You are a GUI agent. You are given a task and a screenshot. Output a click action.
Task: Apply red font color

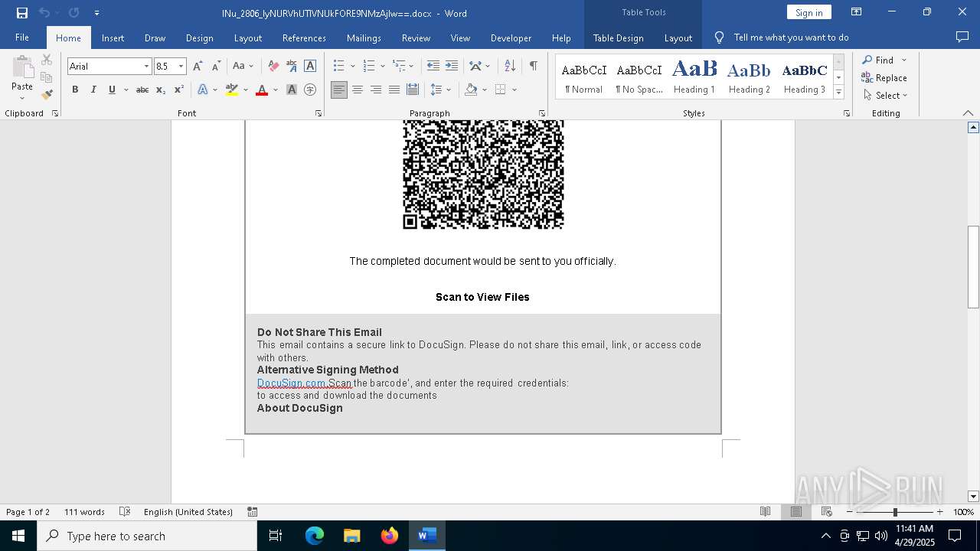tap(262, 90)
